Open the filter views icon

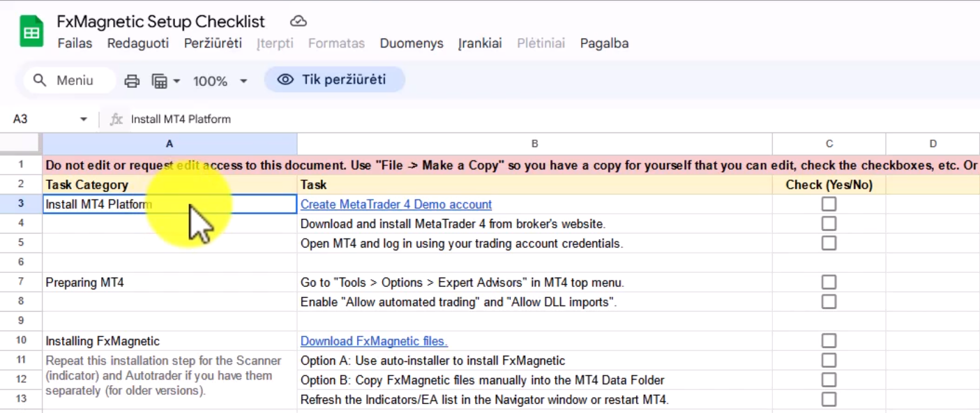click(x=160, y=81)
